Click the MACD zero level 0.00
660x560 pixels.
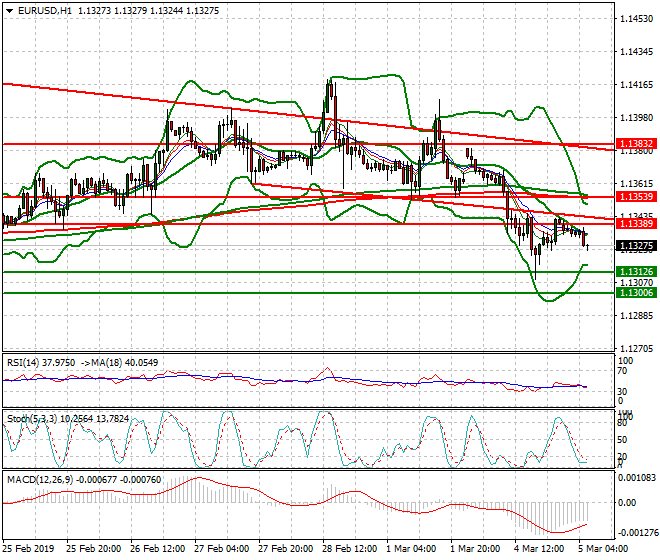[x=627, y=503]
